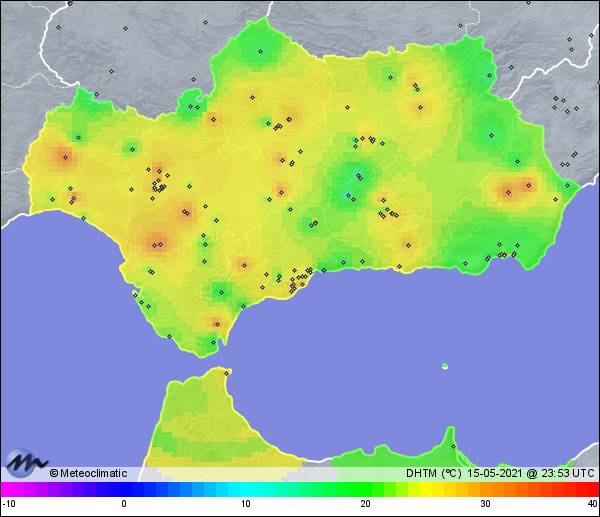Click the DHTM (ºC) label
The width and height of the screenshot is (600, 517).
[x=434, y=473]
